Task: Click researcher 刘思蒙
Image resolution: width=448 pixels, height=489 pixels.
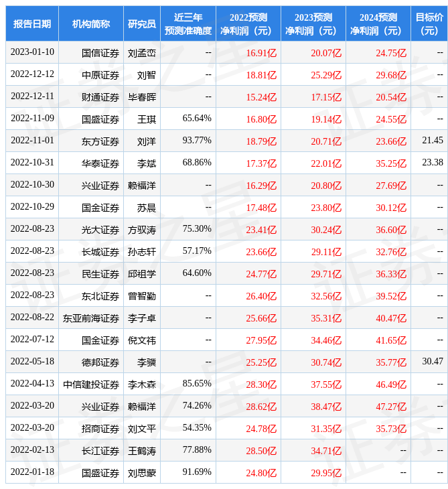Action: [x=142, y=474]
